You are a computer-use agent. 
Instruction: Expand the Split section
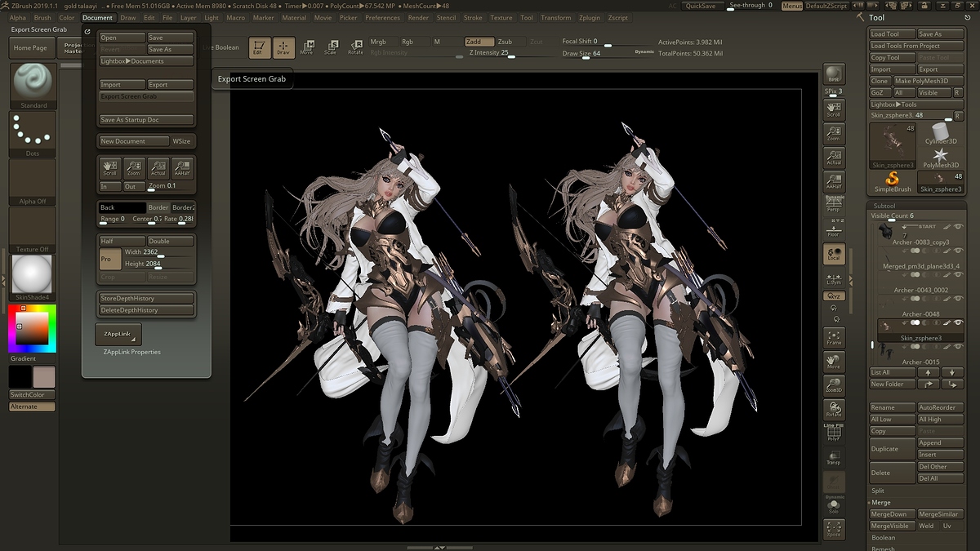(878, 491)
